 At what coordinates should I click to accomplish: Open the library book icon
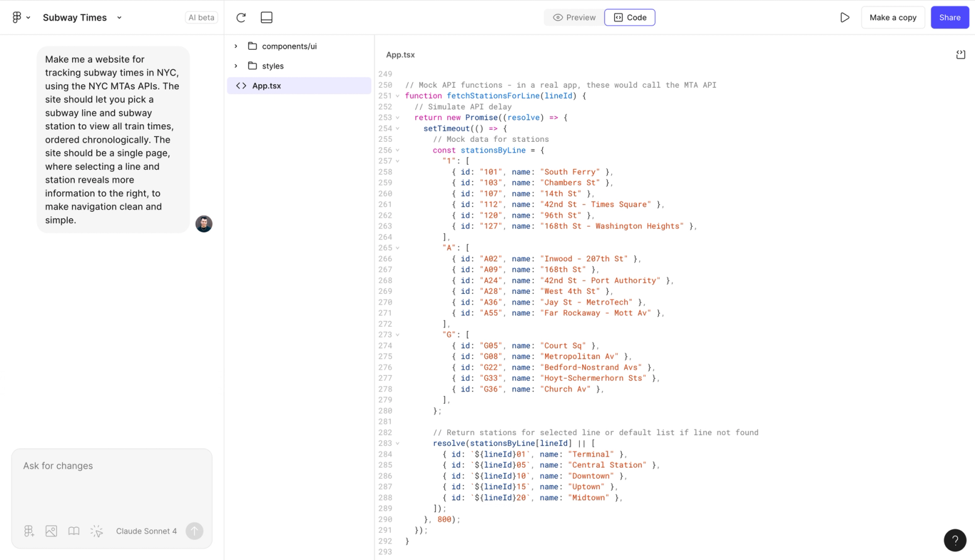(74, 531)
